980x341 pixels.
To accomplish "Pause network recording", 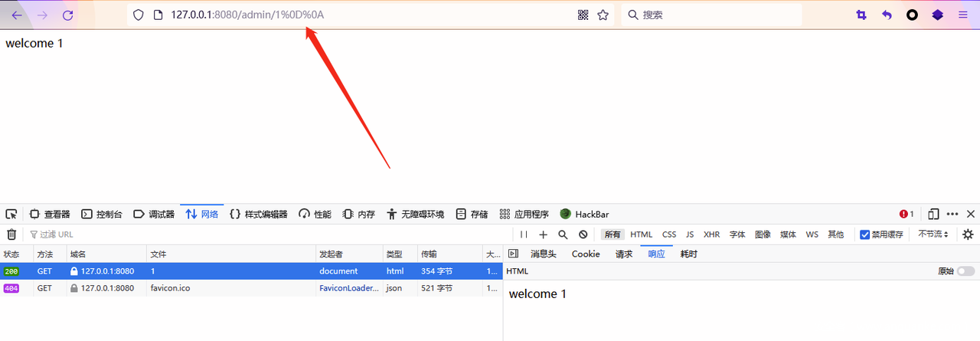I will point(524,234).
